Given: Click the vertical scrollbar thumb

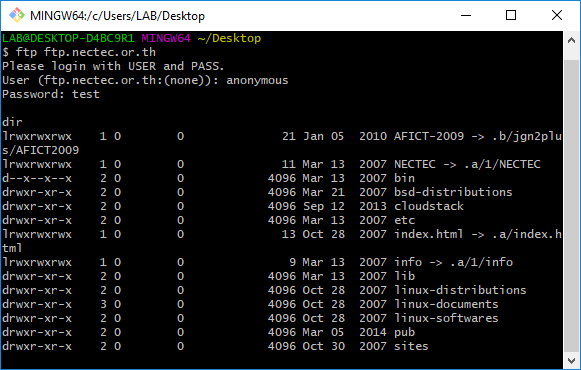Looking at the screenshot, I should [571, 206].
